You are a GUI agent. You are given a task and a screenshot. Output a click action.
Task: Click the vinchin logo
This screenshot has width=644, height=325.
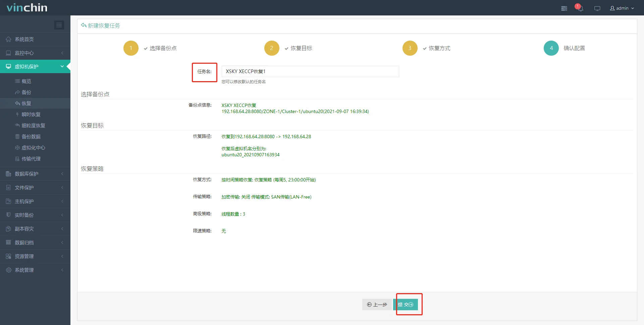pyautogui.click(x=27, y=7)
